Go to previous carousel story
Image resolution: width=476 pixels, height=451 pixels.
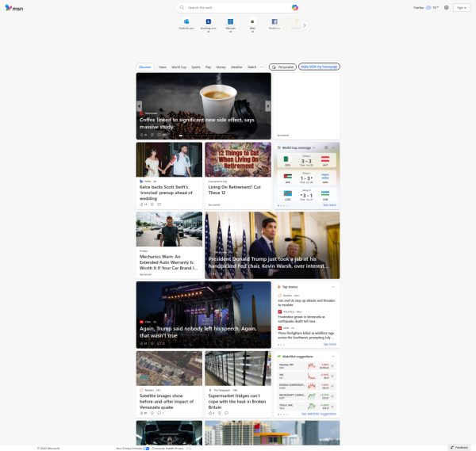point(139,106)
